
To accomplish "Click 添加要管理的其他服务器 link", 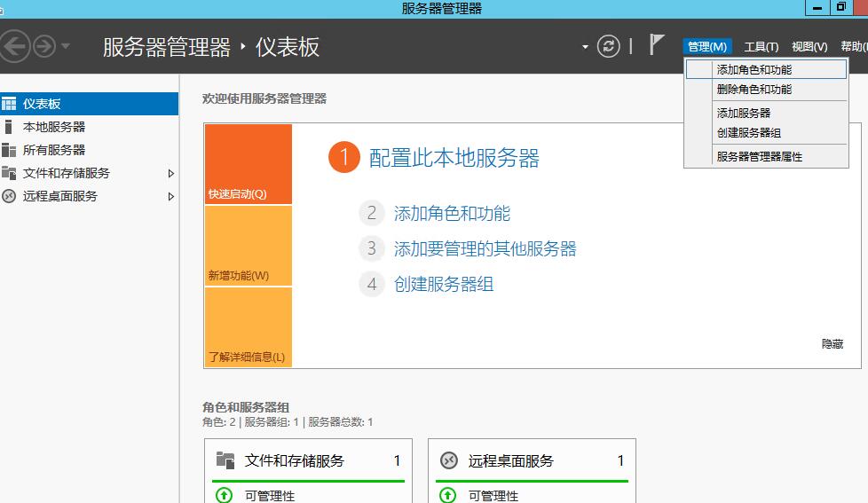I will click(485, 249).
